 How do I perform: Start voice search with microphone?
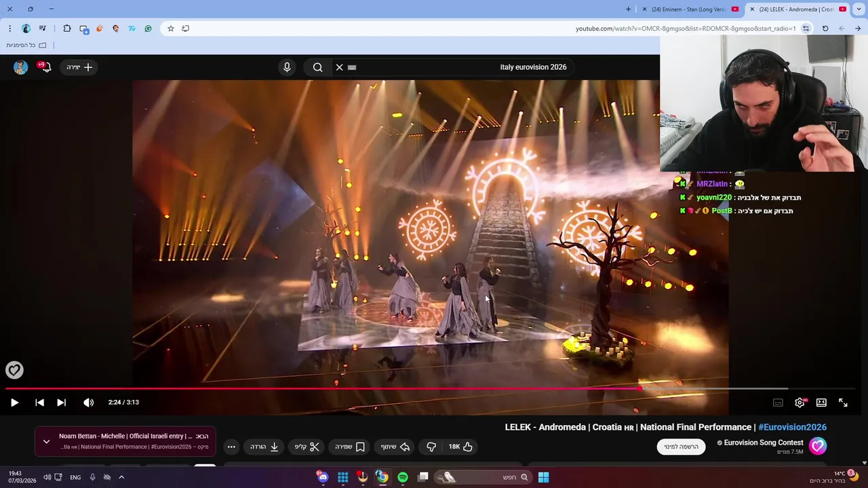pos(287,67)
